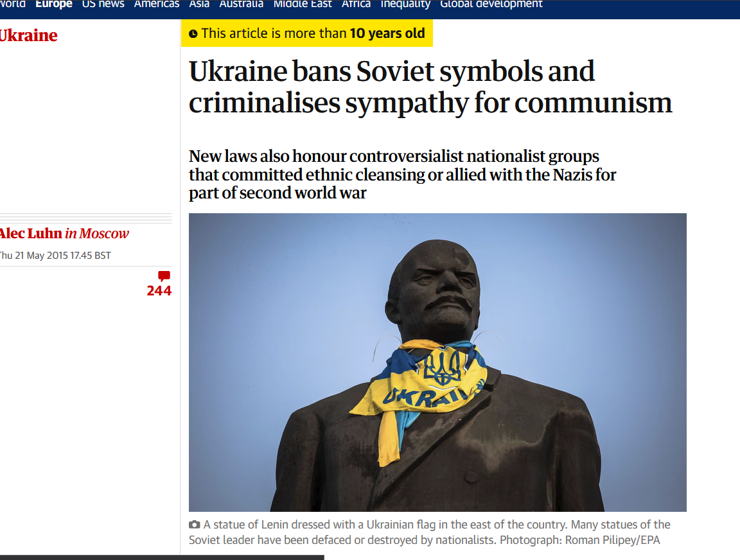Open the Global development section
The image size is (740, 560).
click(491, 4)
